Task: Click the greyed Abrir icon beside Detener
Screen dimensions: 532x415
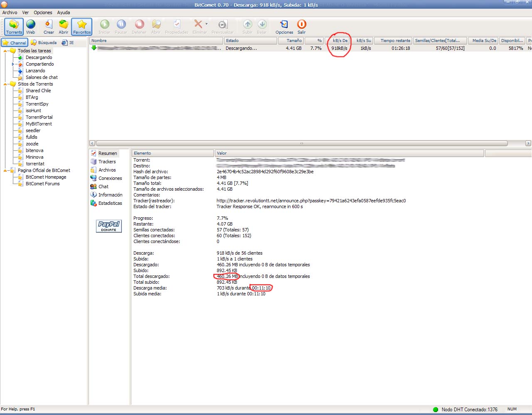Action: pos(156,27)
